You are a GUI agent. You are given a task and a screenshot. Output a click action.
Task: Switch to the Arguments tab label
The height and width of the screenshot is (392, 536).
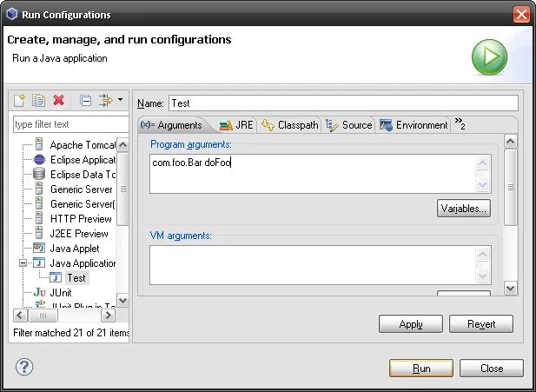click(x=180, y=125)
